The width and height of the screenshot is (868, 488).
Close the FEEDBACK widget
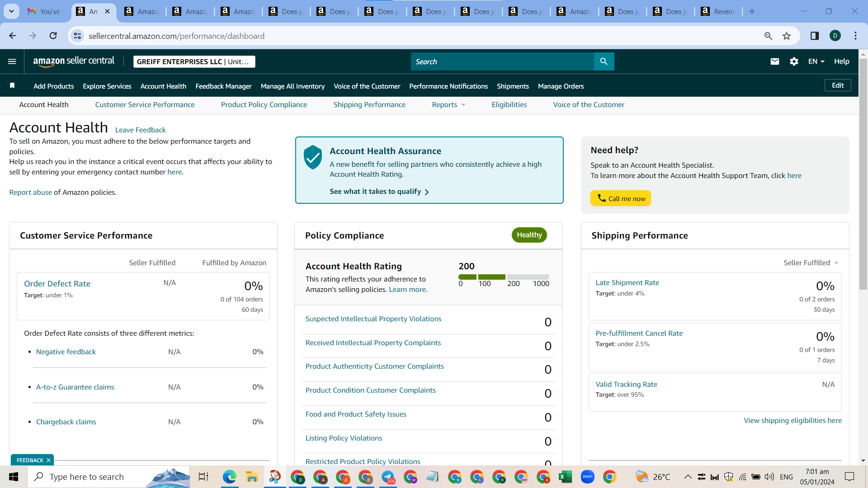[48, 460]
